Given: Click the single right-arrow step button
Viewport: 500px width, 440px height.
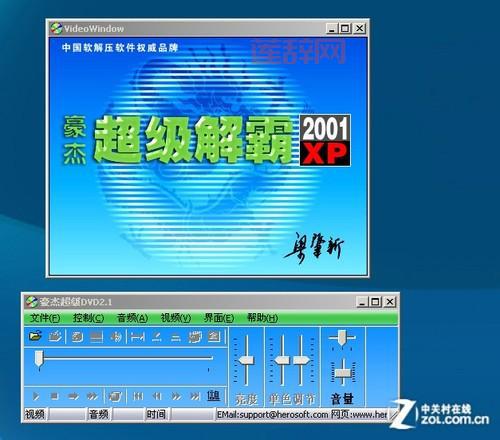Looking at the screenshot, I should click(73, 396).
